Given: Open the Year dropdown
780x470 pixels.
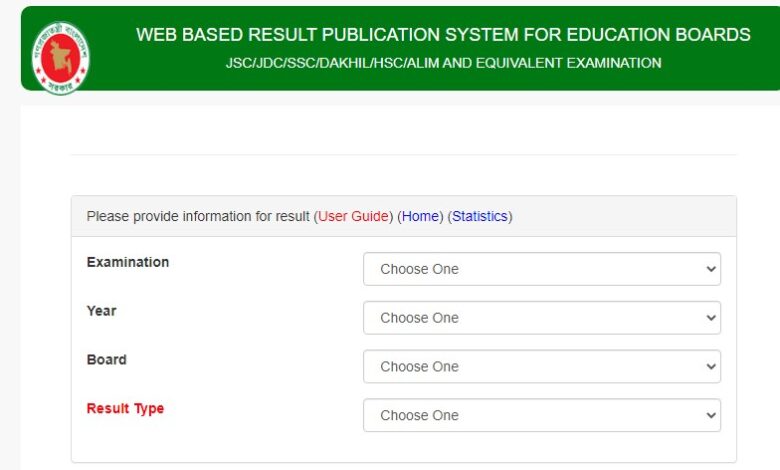Looking at the screenshot, I should pos(542,318).
